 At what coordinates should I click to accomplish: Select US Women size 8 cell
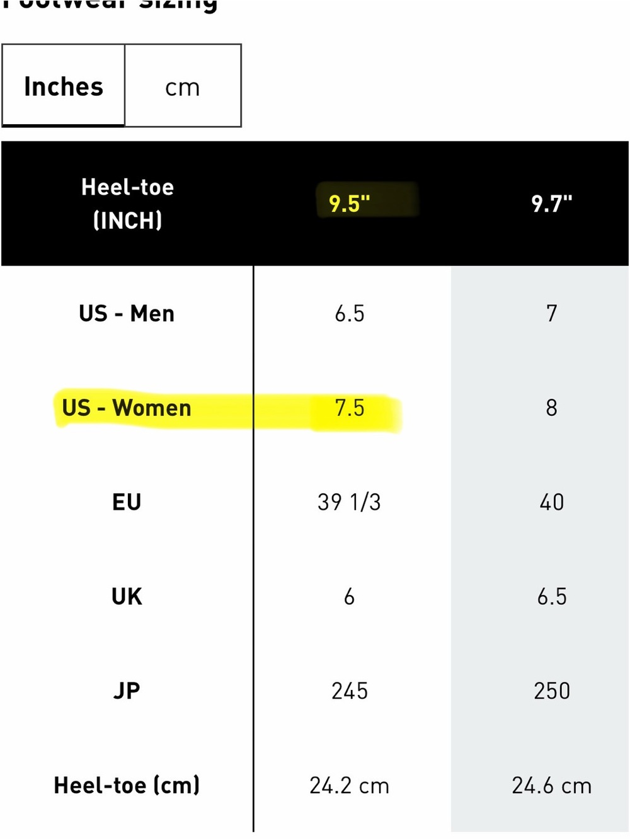coord(552,408)
